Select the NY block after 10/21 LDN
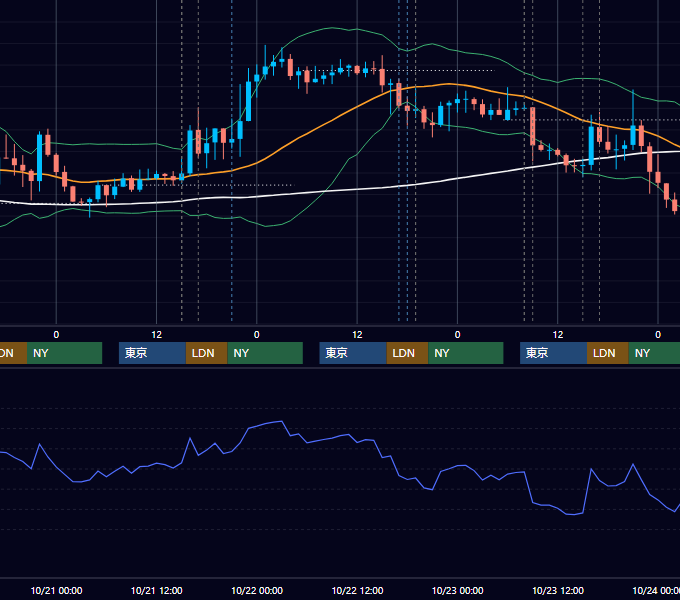The height and width of the screenshot is (600, 680). click(265, 353)
